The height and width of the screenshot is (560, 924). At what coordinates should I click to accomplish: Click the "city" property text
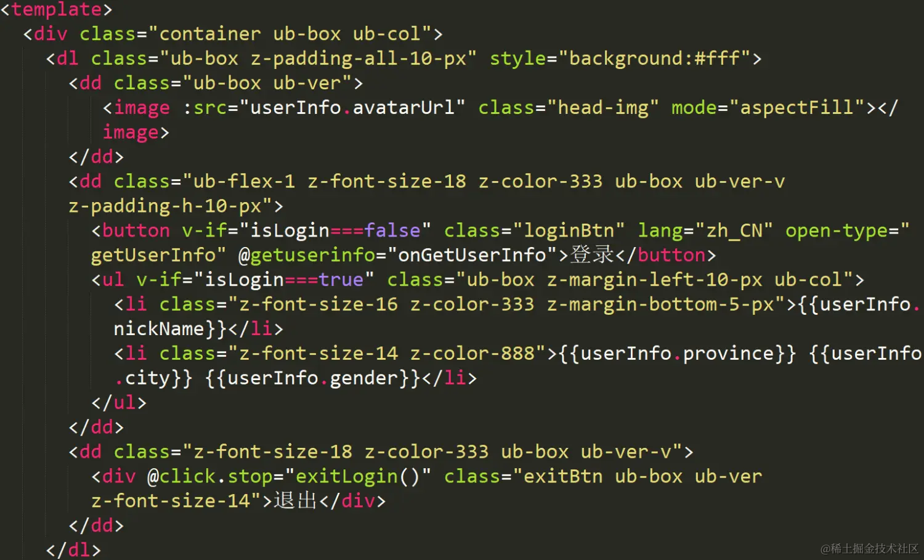pyautogui.click(x=148, y=378)
